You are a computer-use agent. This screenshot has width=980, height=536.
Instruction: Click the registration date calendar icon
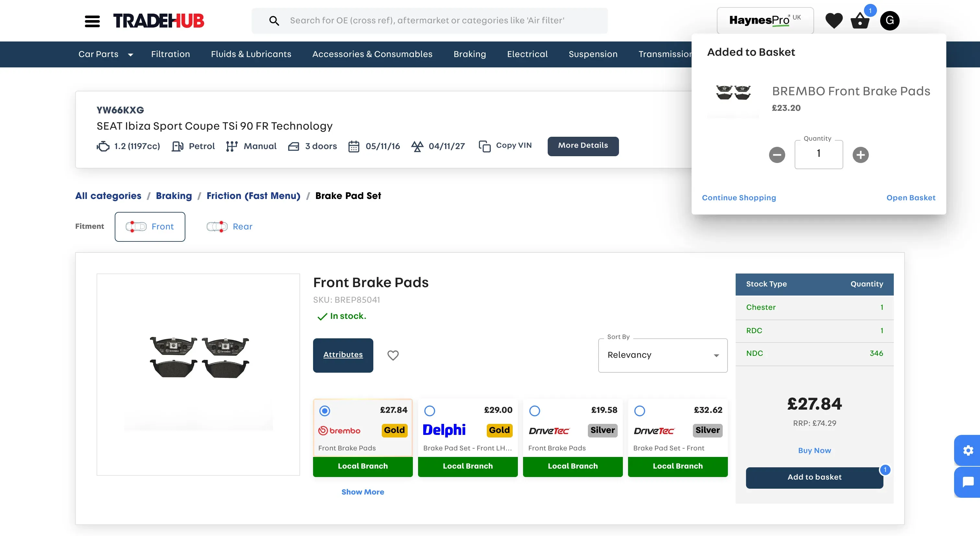354,146
